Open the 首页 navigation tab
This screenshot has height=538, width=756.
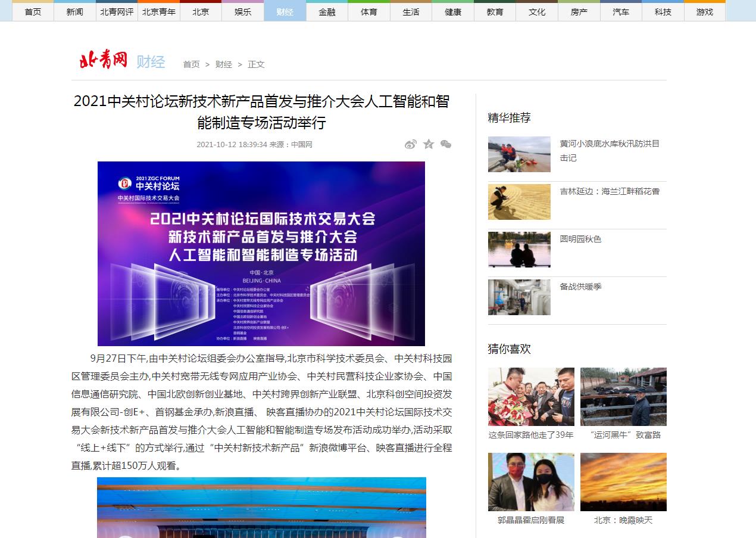click(x=33, y=12)
